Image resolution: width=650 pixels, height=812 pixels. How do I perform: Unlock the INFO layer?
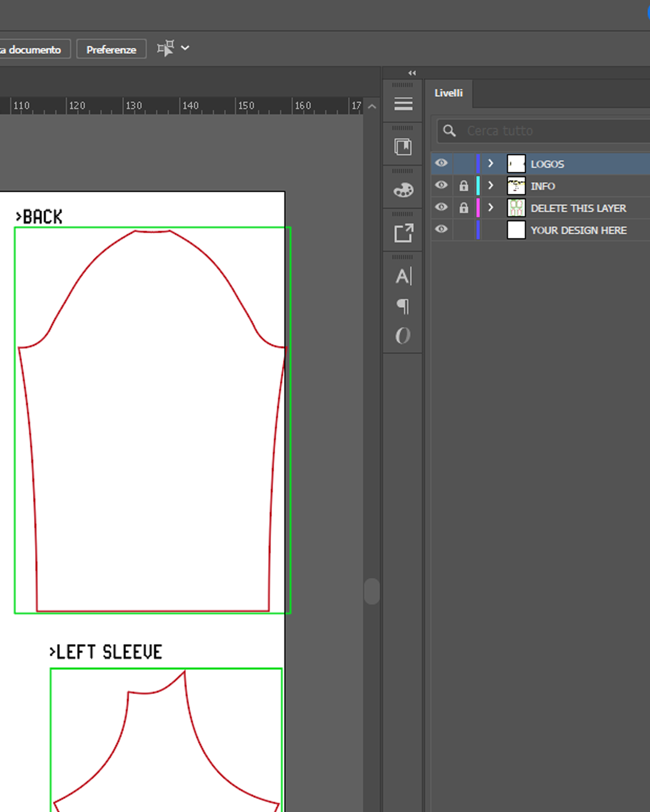pos(464,185)
